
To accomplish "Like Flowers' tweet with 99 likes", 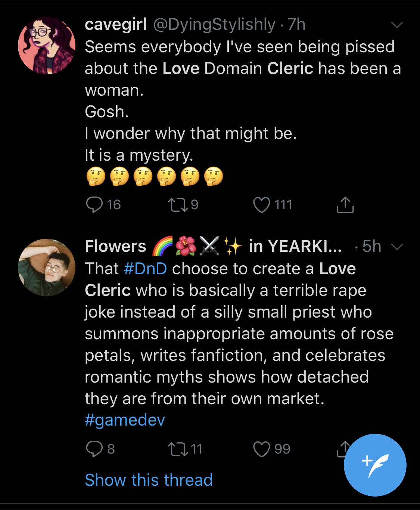I will tap(261, 449).
